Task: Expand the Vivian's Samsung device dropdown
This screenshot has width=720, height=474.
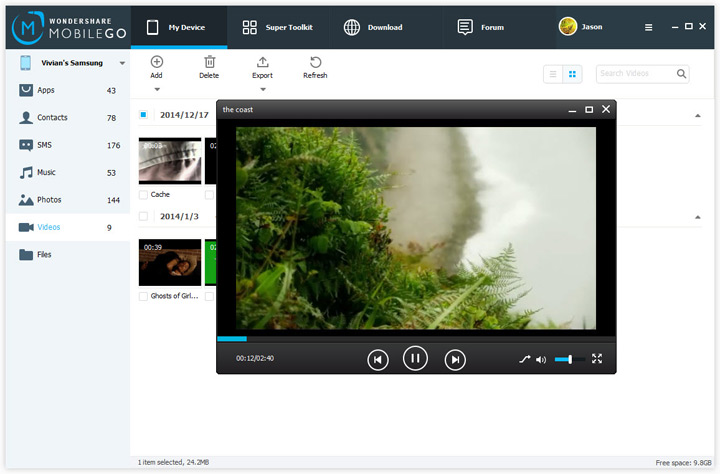Action: (122, 63)
